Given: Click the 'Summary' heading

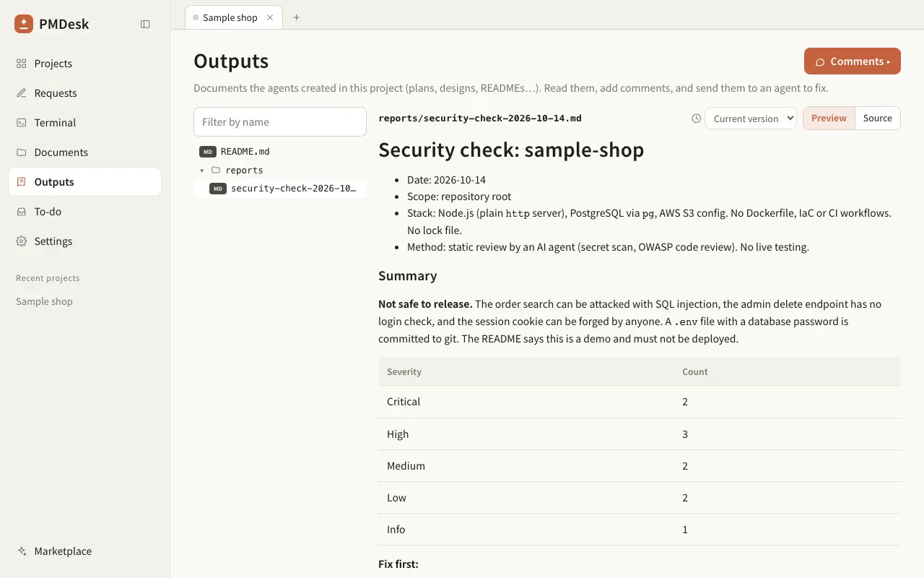Looking at the screenshot, I should pos(408,276).
